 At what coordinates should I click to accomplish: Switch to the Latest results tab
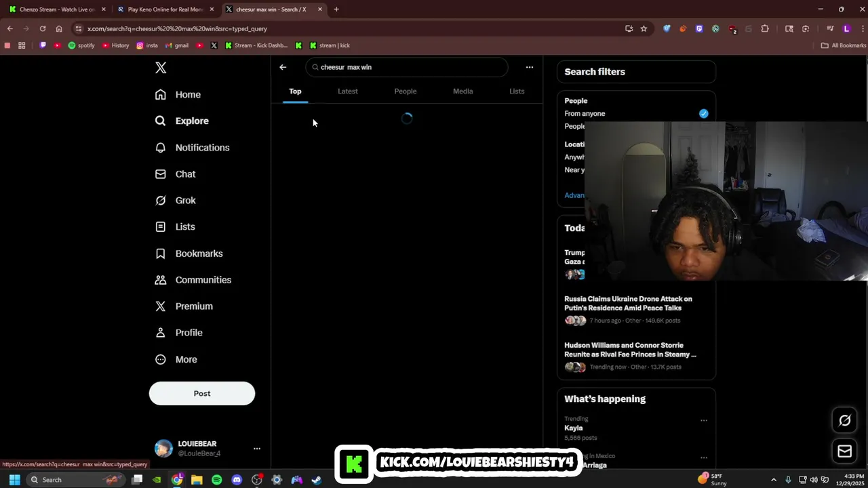coord(348,91)
